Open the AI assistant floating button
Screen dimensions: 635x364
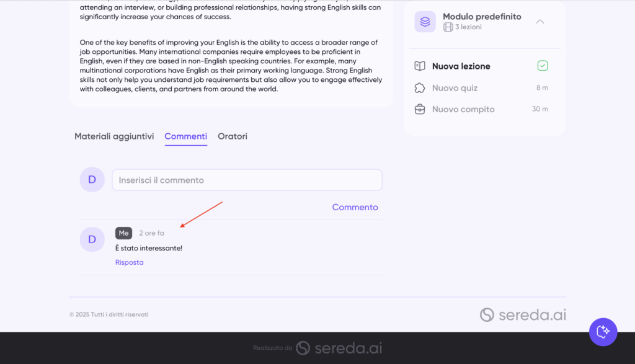603,332
